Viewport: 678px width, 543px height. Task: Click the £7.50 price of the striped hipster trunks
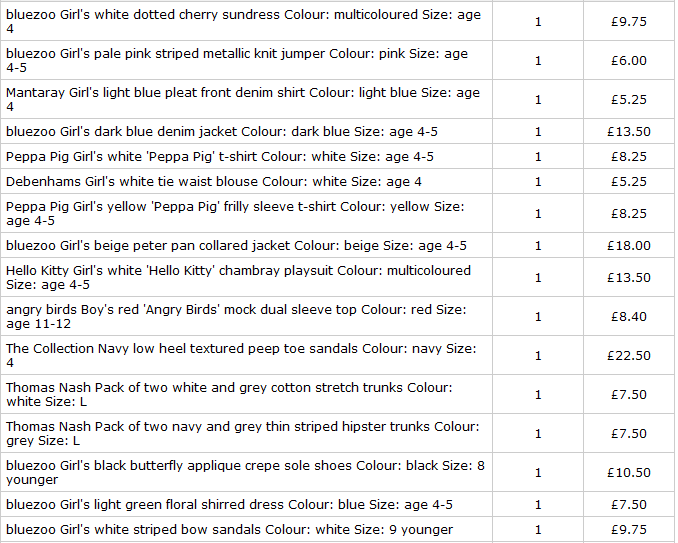coord(629,434)
